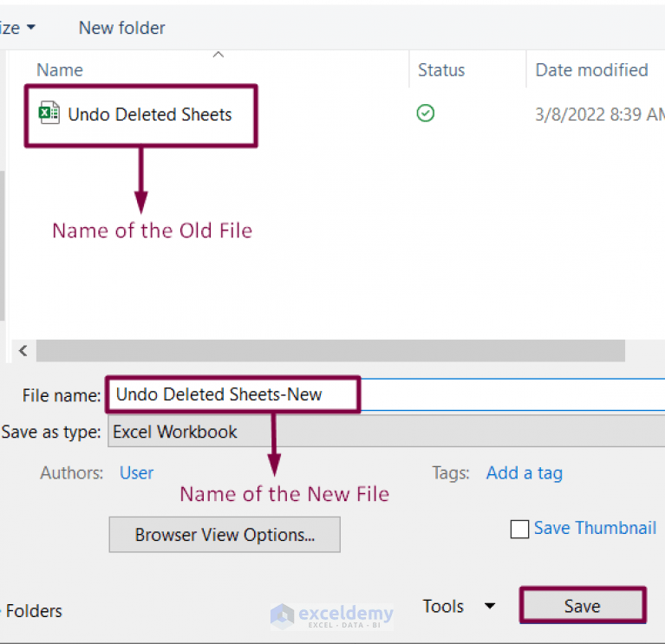Open Browser View Options dialog

point(225,535)
